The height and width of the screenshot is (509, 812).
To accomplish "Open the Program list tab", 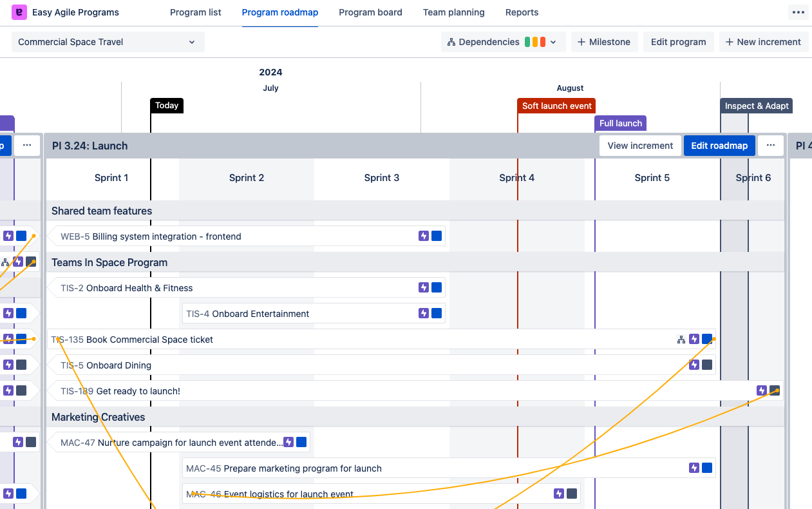I will (196, 12).
